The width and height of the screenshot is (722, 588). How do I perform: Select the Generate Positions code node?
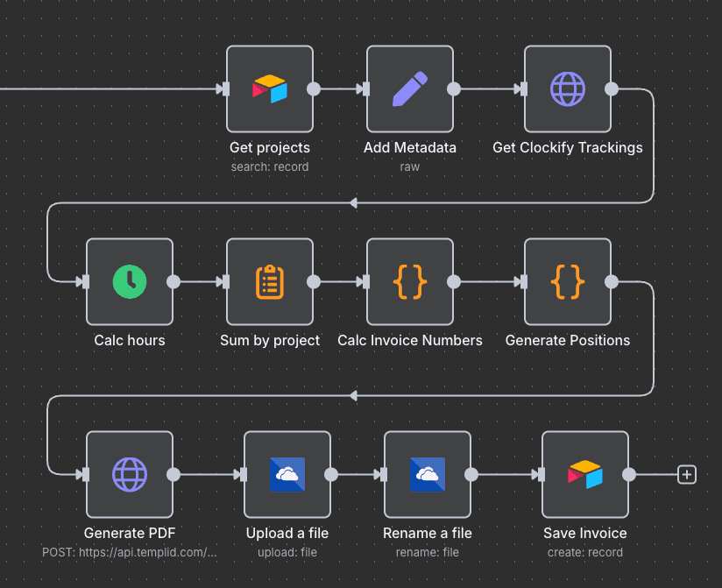coord(568,282)
